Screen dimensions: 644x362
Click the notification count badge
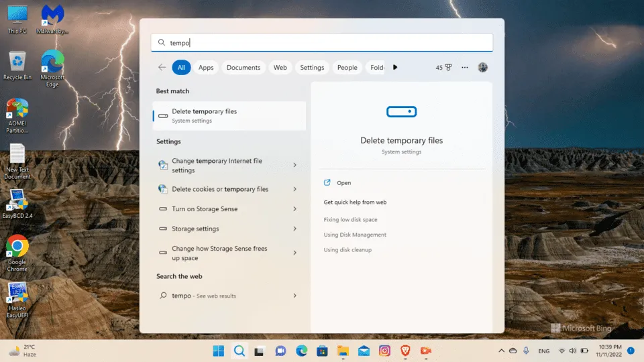point(631,351)
